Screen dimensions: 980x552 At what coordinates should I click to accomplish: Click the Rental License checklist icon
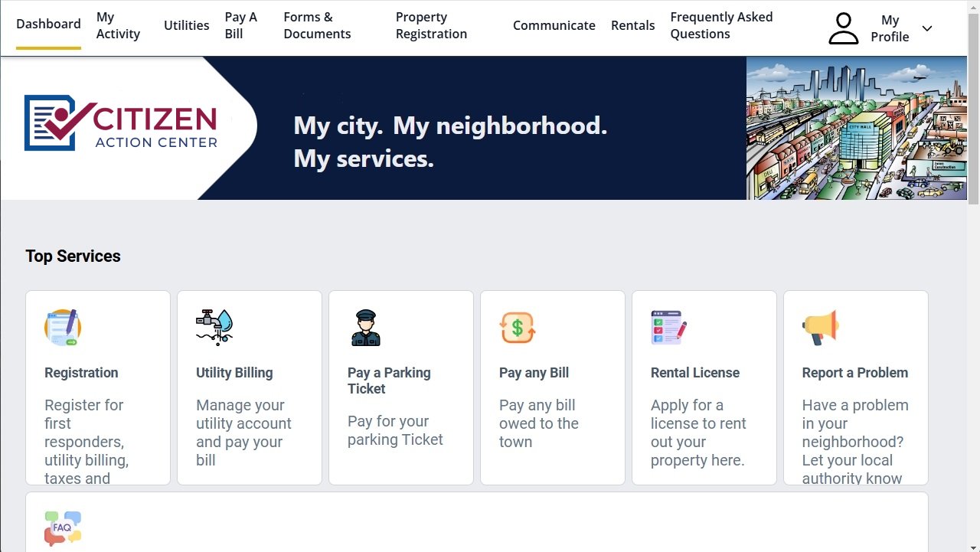tap(668, 328)
